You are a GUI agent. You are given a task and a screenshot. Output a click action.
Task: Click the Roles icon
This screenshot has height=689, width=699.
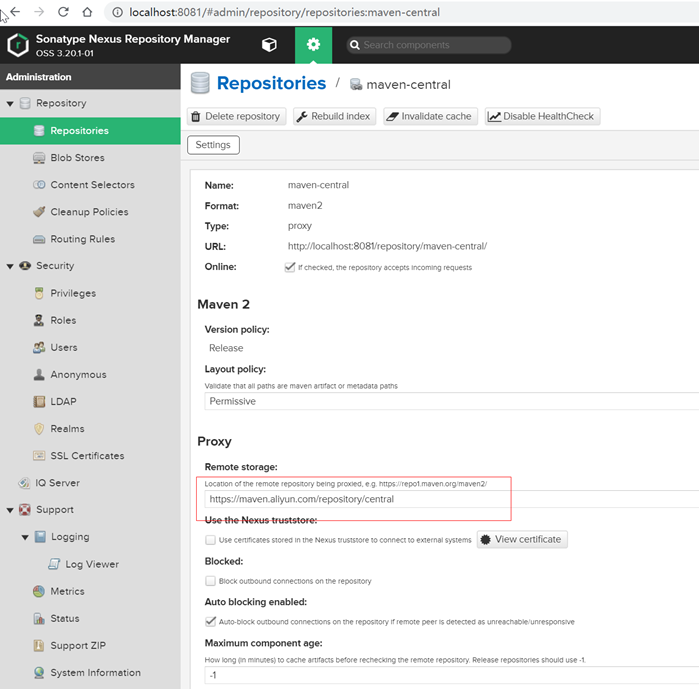pos(39,320)
